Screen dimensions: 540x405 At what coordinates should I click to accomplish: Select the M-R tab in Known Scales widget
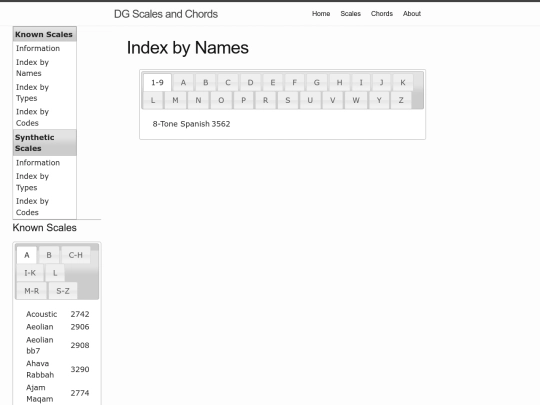32,291
